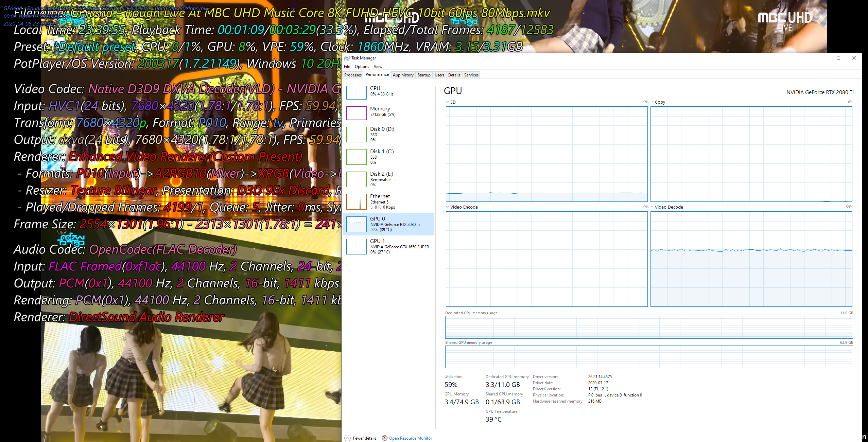Minimize the Task Manager window
868x442 pixels.
823,58
